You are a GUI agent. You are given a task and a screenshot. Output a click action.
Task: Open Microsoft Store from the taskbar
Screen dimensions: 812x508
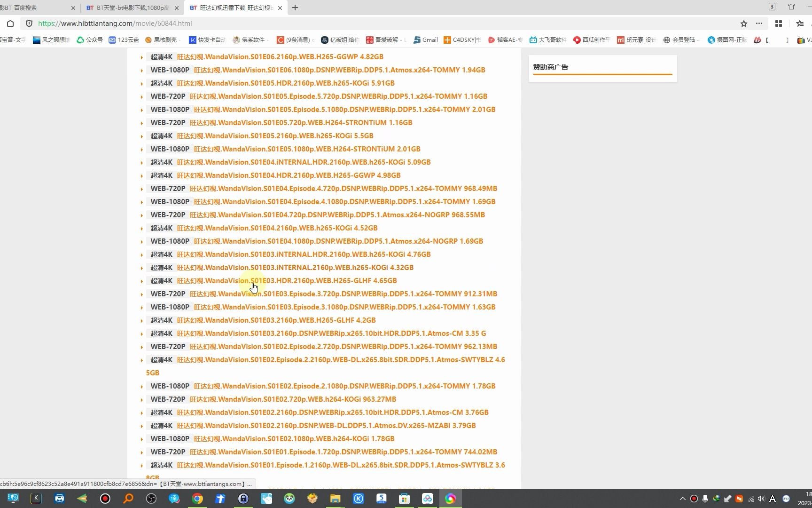coord(404,499)
